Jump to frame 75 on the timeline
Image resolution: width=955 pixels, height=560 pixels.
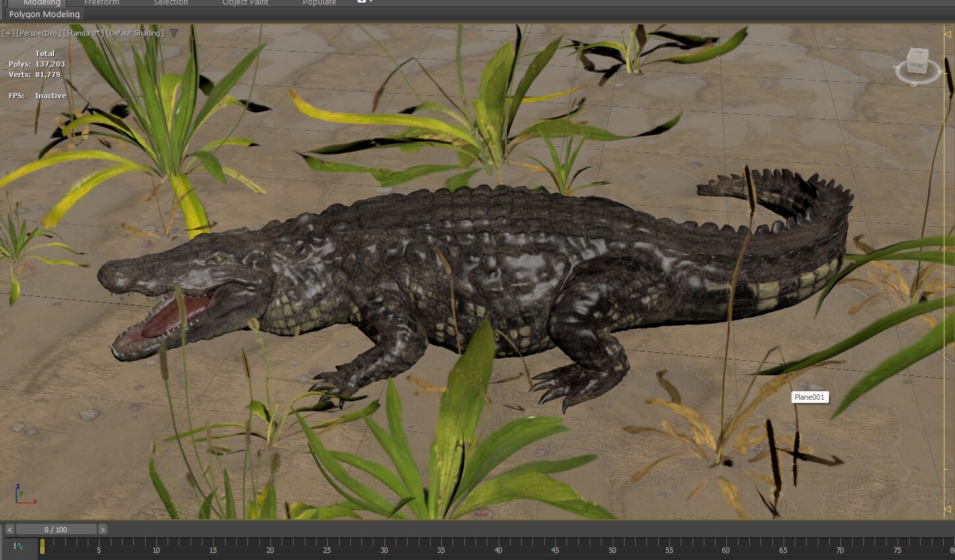click(897, 549)
